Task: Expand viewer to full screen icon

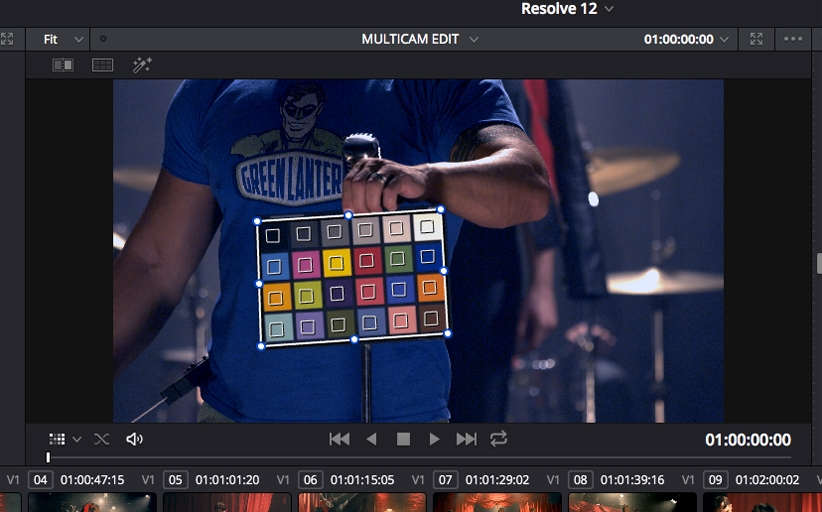Action: tap(756, 39)
